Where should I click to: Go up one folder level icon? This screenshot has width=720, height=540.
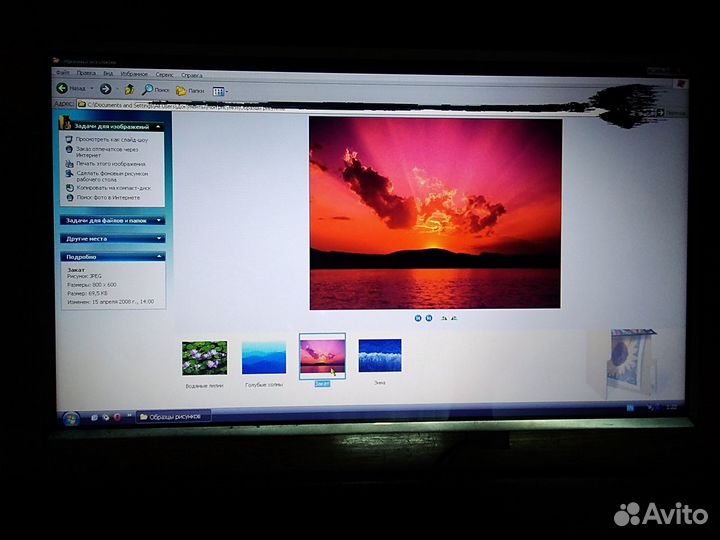pos(129,89)
